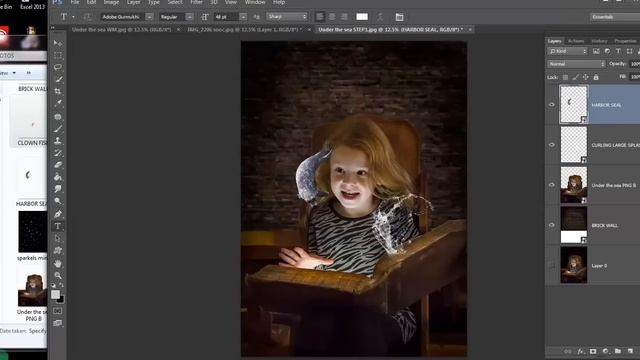Screen dimensions: 640x360
Task: Open the blend mode Normal dropdown
Action: click(x=576, y=64)
